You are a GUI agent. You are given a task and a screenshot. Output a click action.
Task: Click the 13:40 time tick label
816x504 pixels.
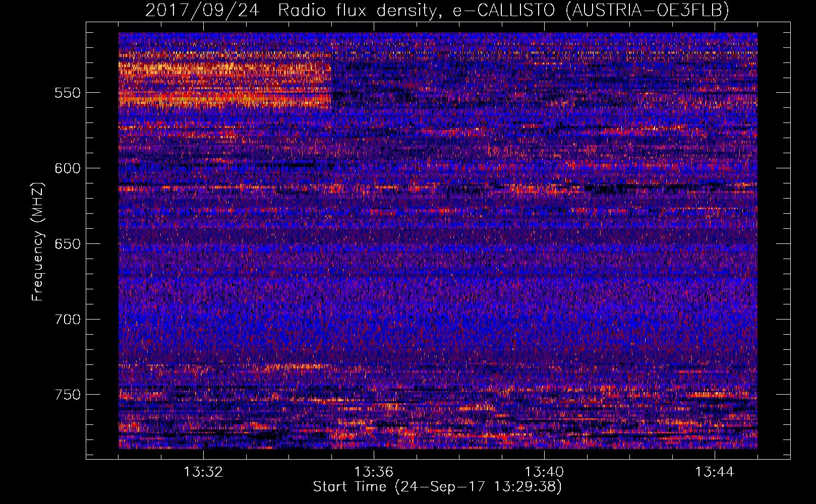click(x=544, y=472)
